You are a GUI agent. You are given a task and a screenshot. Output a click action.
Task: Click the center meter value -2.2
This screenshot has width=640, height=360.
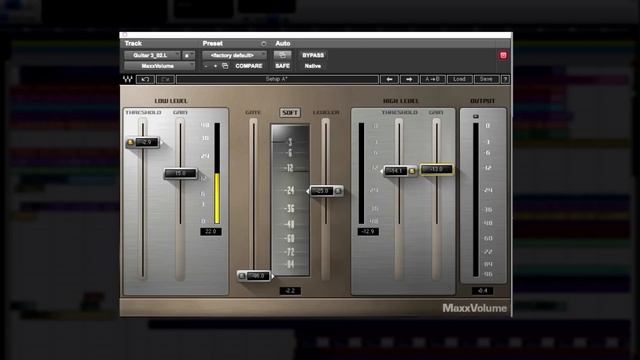tap(290, 291)
